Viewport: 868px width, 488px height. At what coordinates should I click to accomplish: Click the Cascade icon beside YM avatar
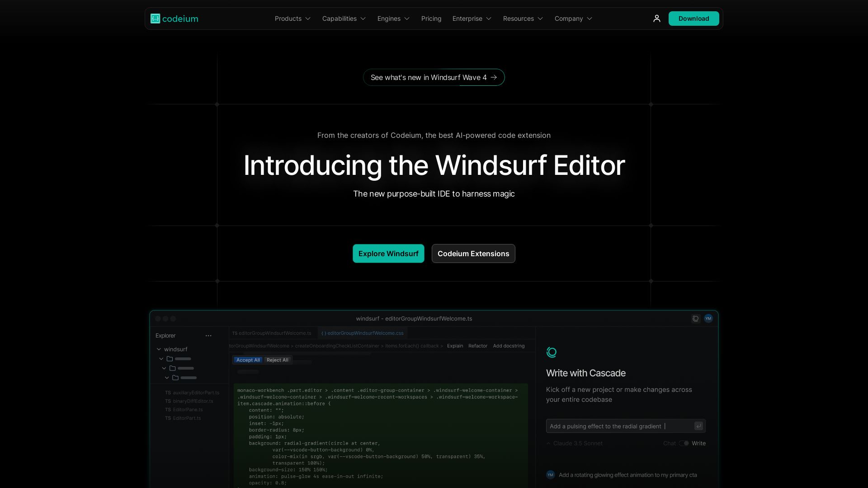coord(696,319)
